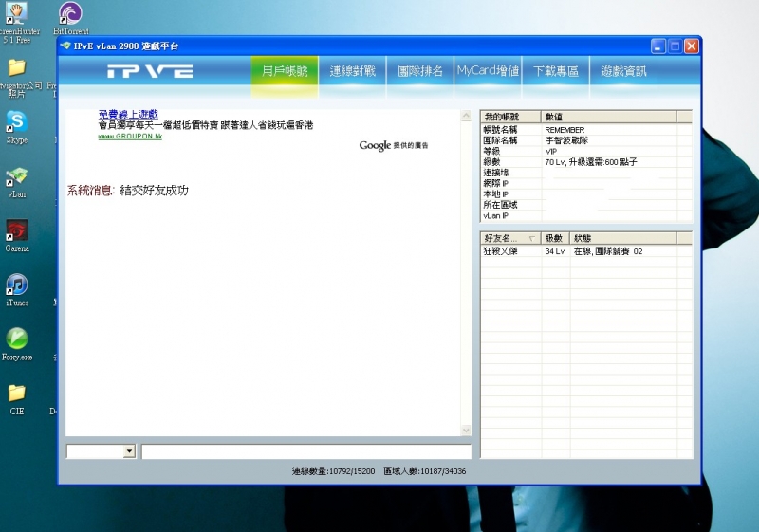Switch to the 連線對戰 tab

(x=352, y=71)
